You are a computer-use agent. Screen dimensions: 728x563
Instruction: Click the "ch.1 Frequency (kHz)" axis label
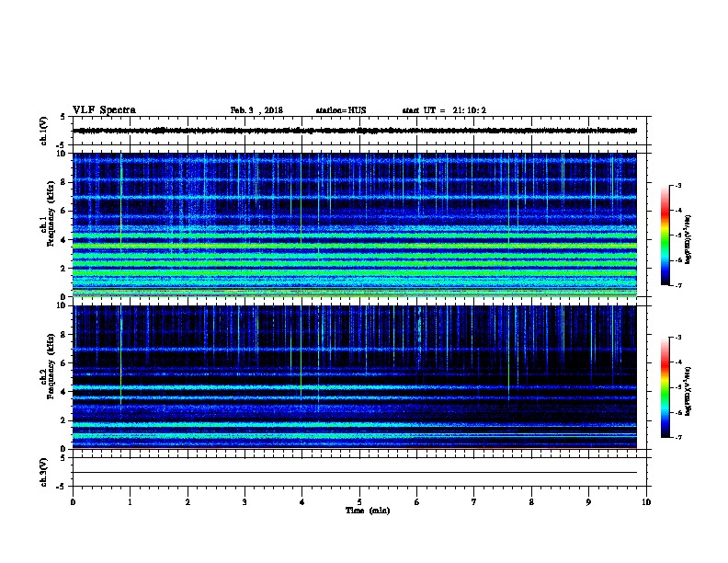[47, 213]
